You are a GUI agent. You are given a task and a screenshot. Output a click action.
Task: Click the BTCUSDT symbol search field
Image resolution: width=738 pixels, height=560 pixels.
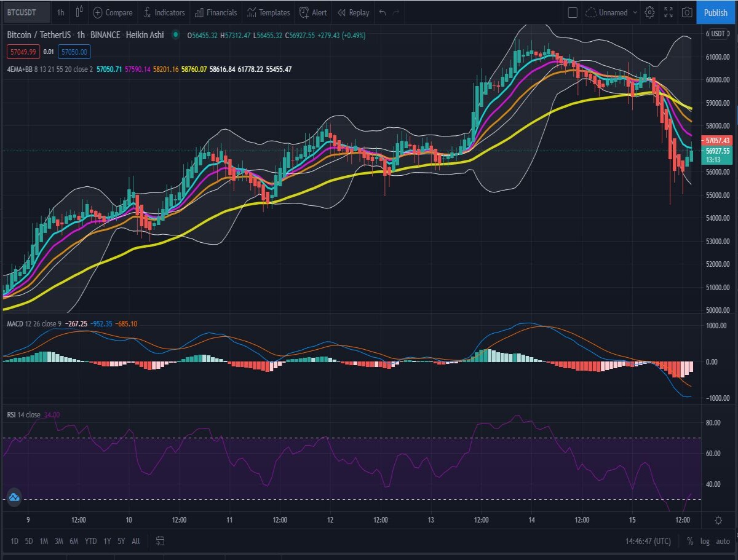tap(24, 12)
